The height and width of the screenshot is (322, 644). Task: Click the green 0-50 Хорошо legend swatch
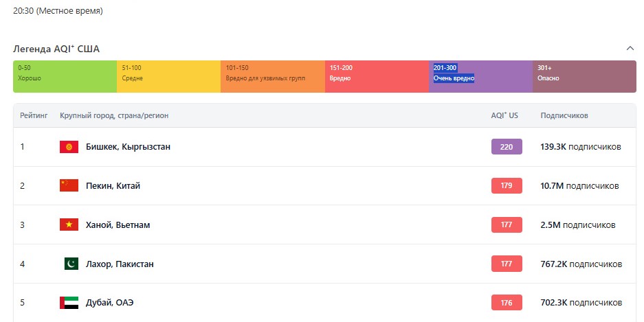[65, 76]
